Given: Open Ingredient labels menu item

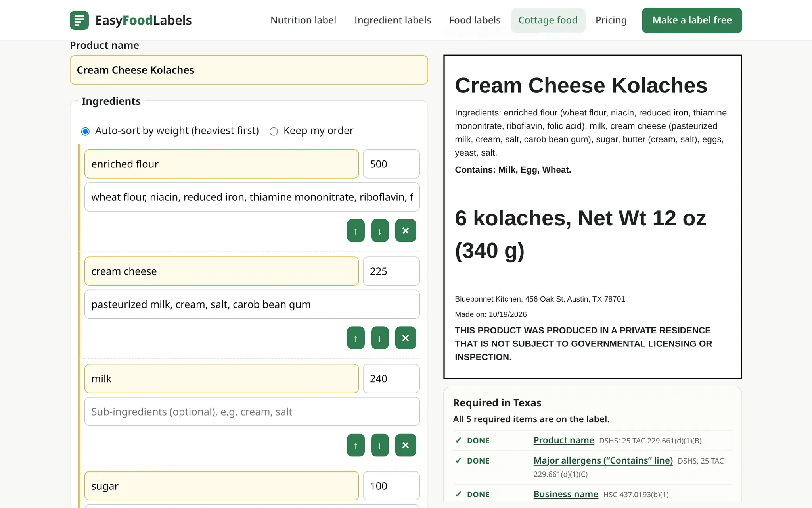Looking at the screenshot, I should 393,20.
